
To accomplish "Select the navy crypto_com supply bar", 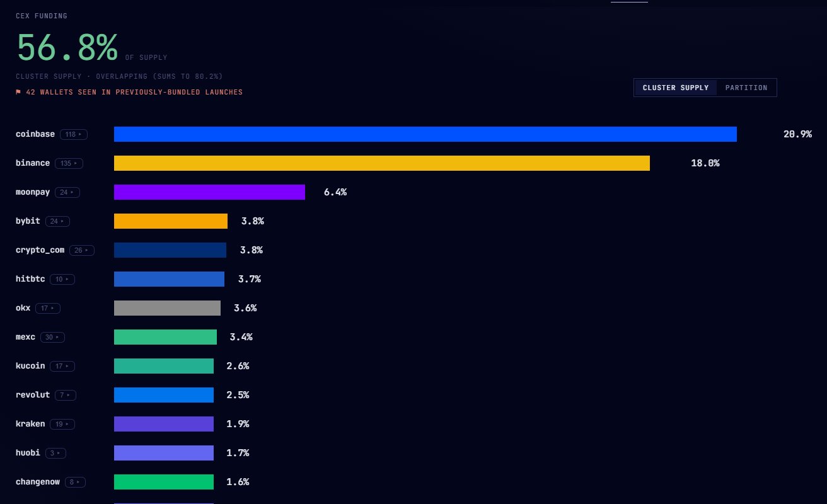I will (x=170, y=250).
